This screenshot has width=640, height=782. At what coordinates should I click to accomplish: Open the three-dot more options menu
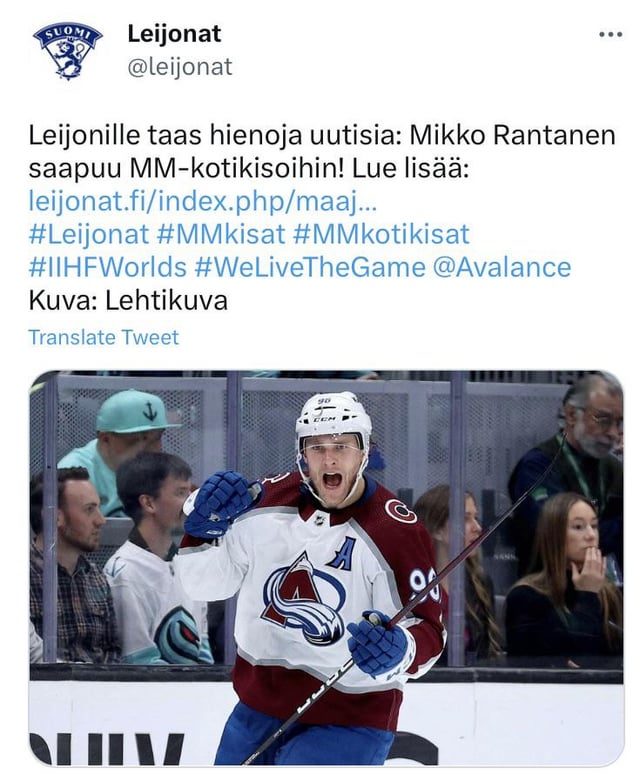point(609,34)
